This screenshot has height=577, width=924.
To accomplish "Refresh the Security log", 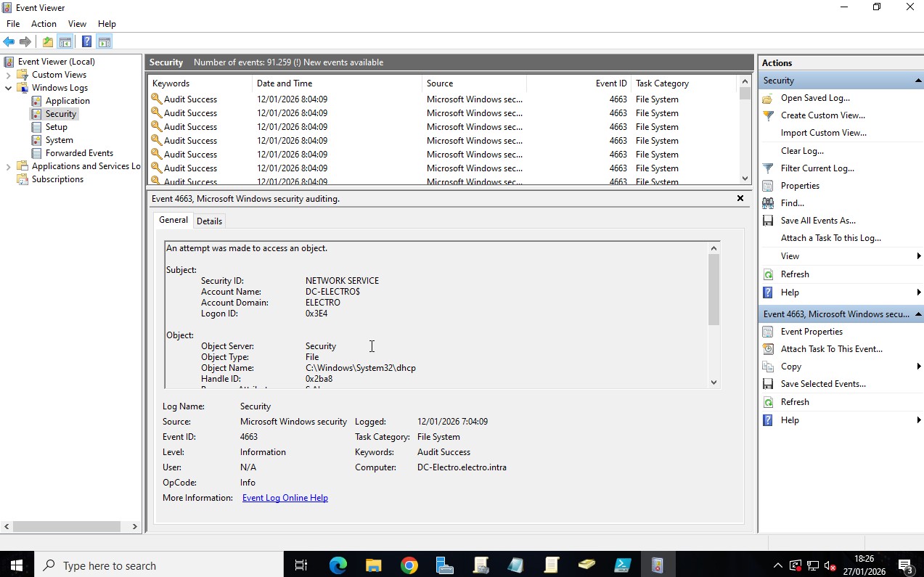I will coord(793,274).
